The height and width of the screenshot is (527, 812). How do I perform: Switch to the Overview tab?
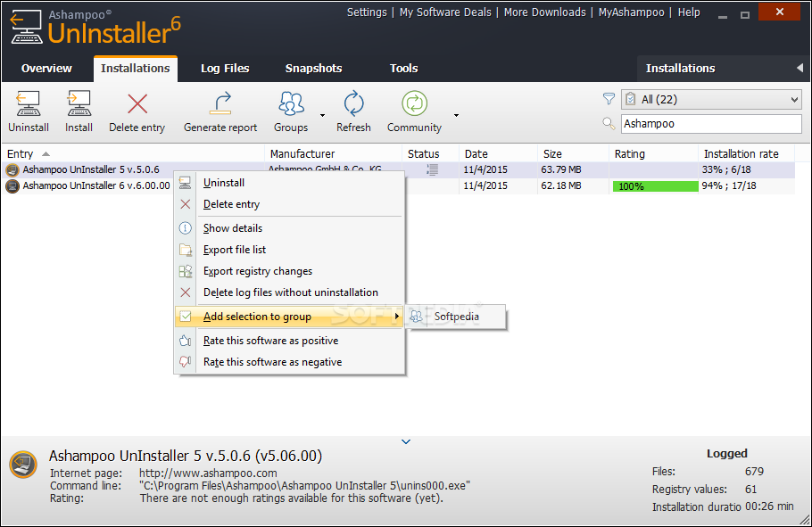46,69
